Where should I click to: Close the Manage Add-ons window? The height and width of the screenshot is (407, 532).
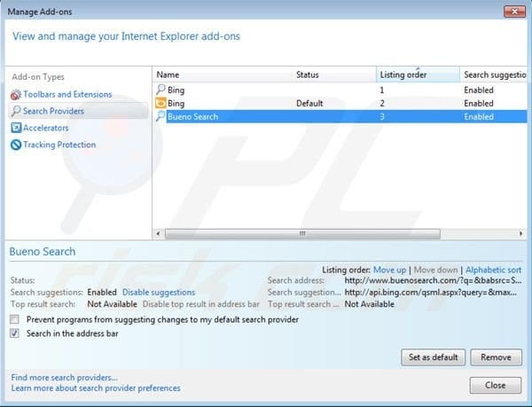[x=514, y=12]
